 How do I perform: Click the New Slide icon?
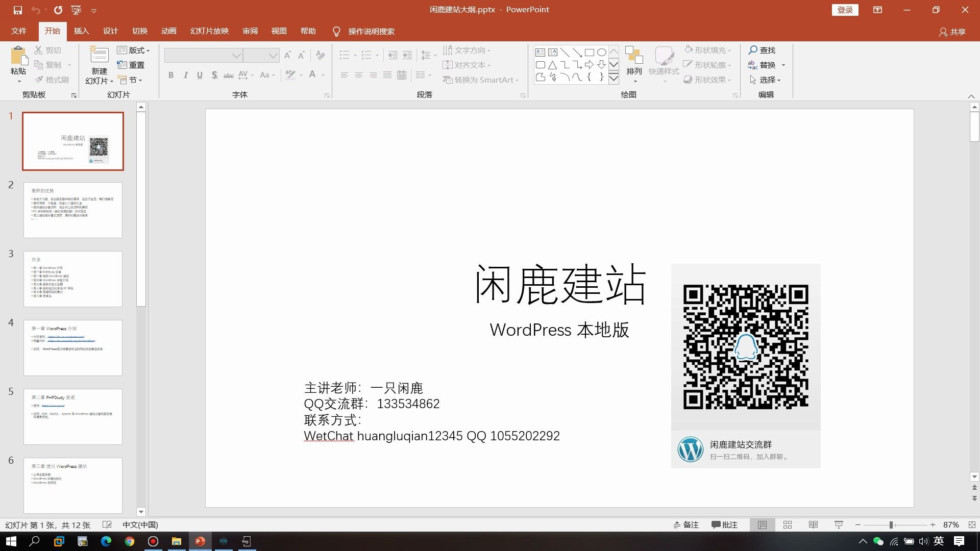99,56
